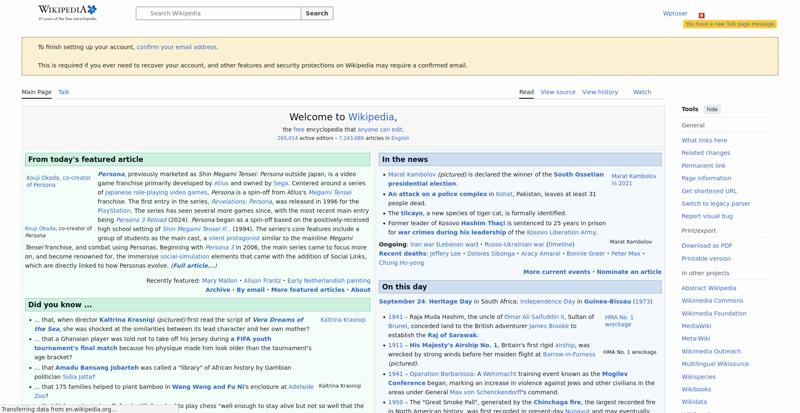Click the Wikipedia logo in header
Screen dimensions: 800x413
pyautogui.click(x=67, y=13)
